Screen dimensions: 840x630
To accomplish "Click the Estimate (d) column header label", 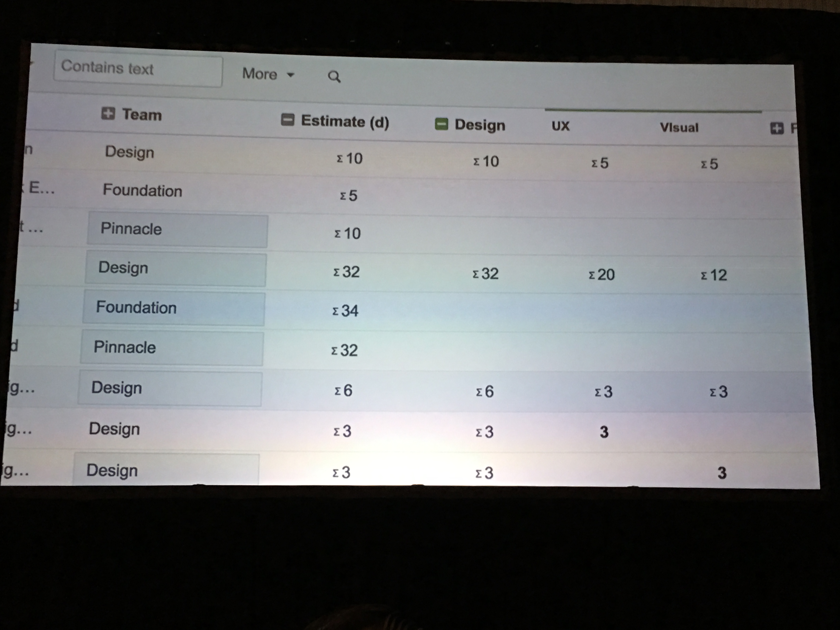I will tap(345, 121).
